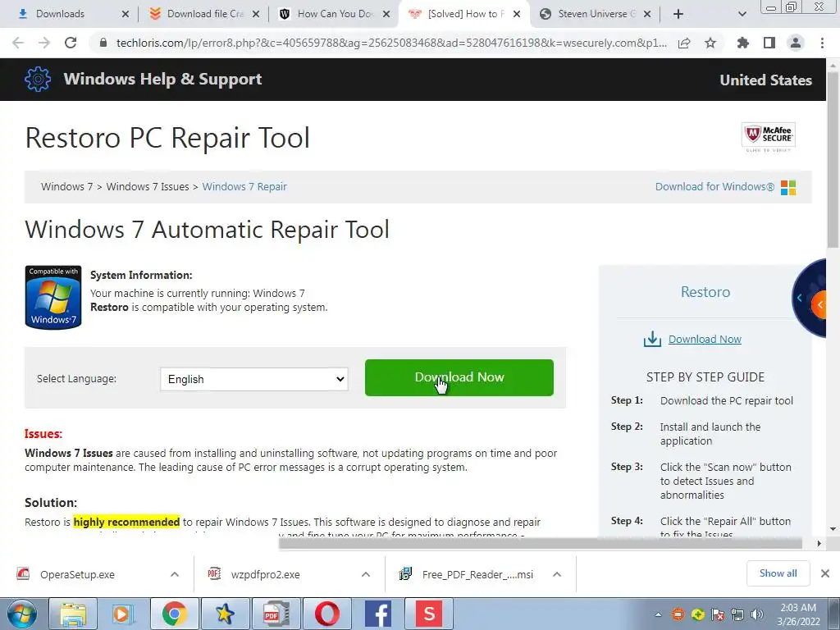Click the back navigation arrow
This screenshot has width=840, height=630.
[18, 43]
